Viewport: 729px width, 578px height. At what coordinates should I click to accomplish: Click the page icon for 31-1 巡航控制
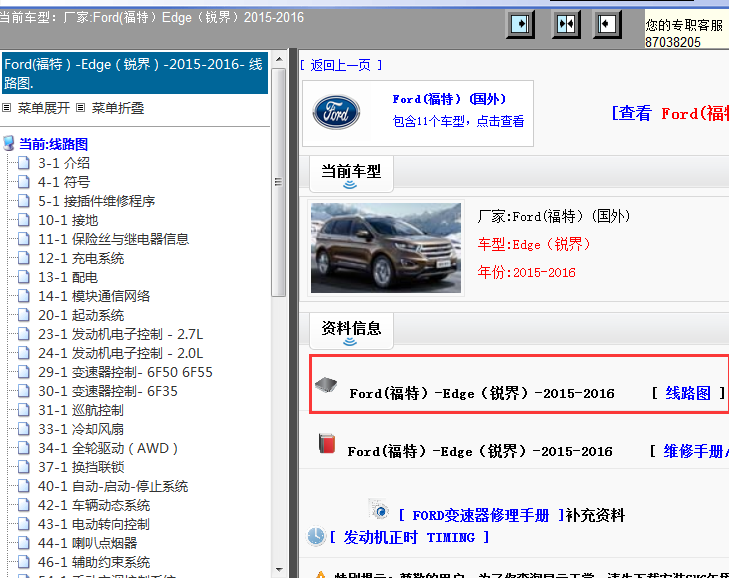(x=23, y=410)
